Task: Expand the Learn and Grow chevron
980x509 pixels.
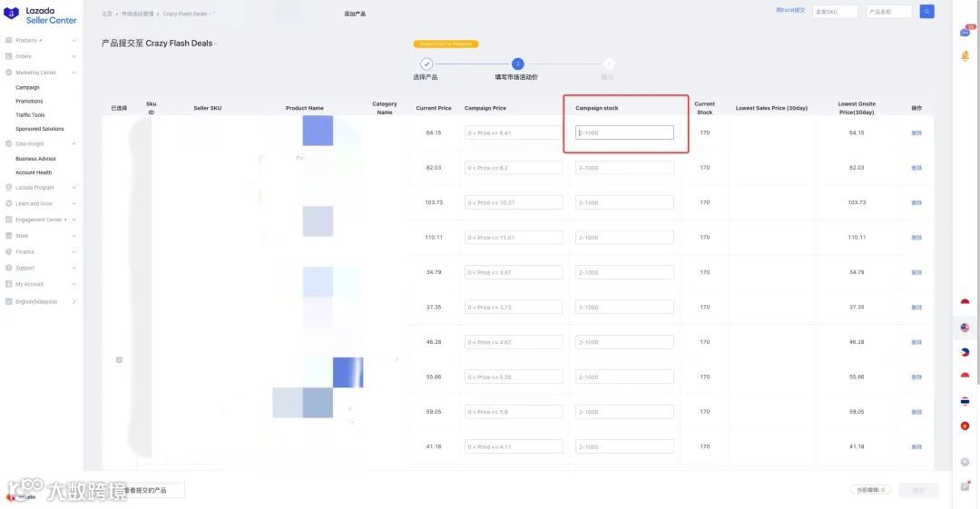Action: tap(73, 203)
